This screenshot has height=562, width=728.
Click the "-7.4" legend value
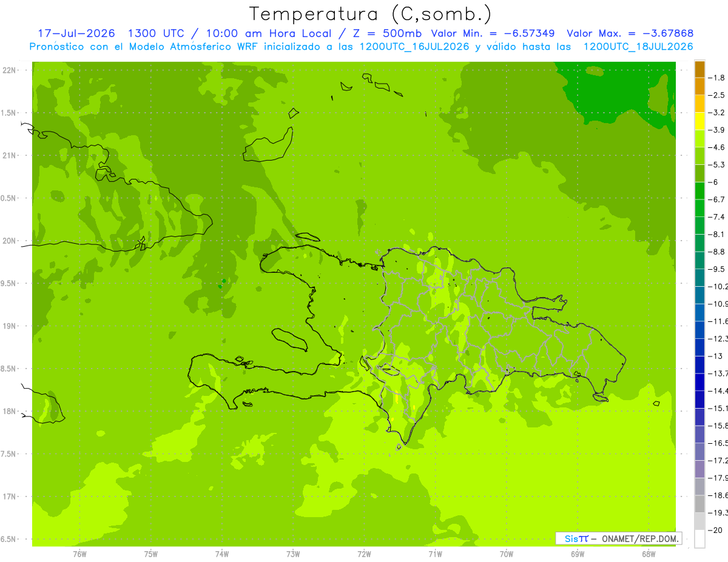point(718,217)
